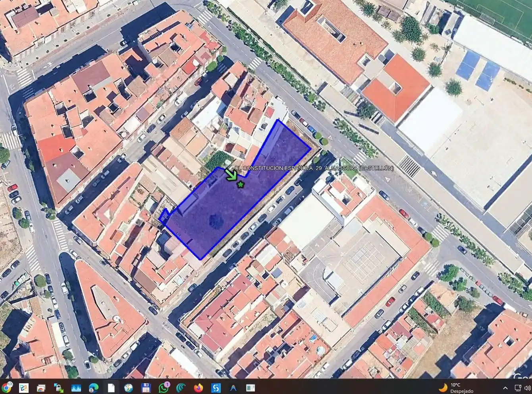This screenshot has height=394, width=532.
Task: Open Google Chrome from the taskbar
Action: click(6, 388)
